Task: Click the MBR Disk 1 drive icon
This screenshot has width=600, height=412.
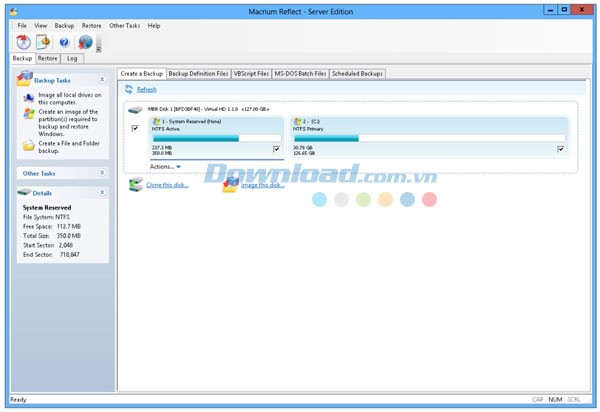Action: pyautogui.click(x=134, y=108)
